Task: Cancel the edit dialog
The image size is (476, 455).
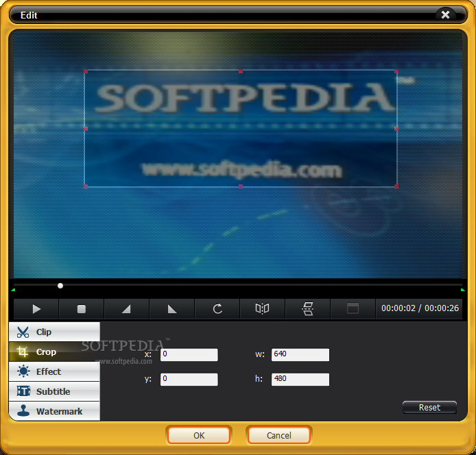Action: pyautogui.click(x=279, y=435)
